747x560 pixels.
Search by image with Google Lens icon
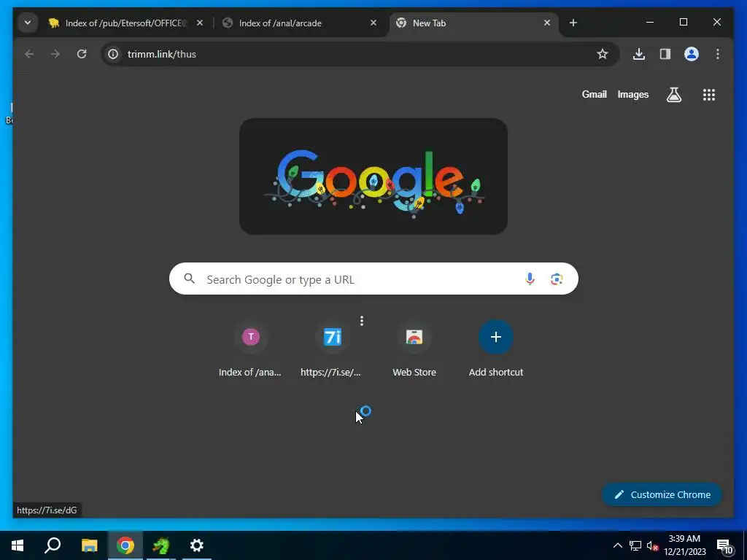coord(557,279)
